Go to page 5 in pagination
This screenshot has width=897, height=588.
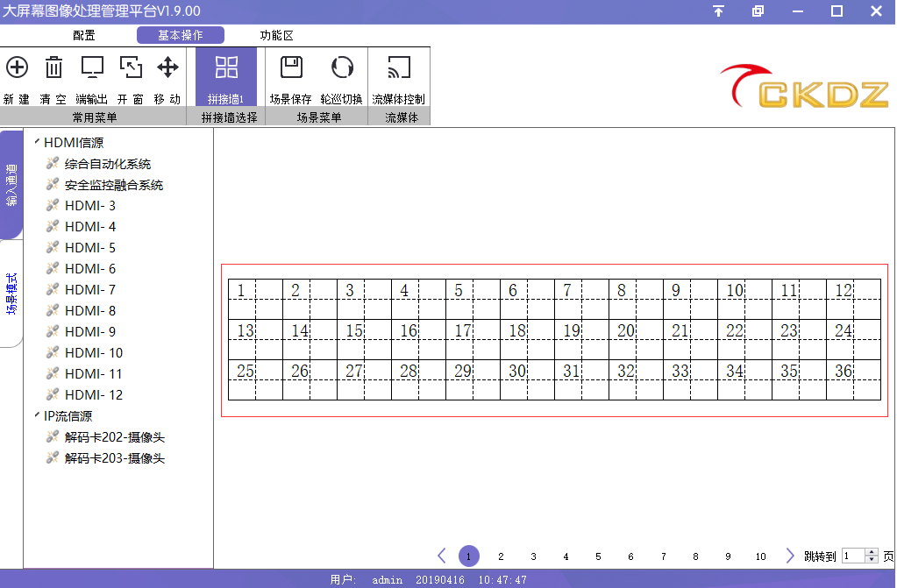click(x=598, y=556)
